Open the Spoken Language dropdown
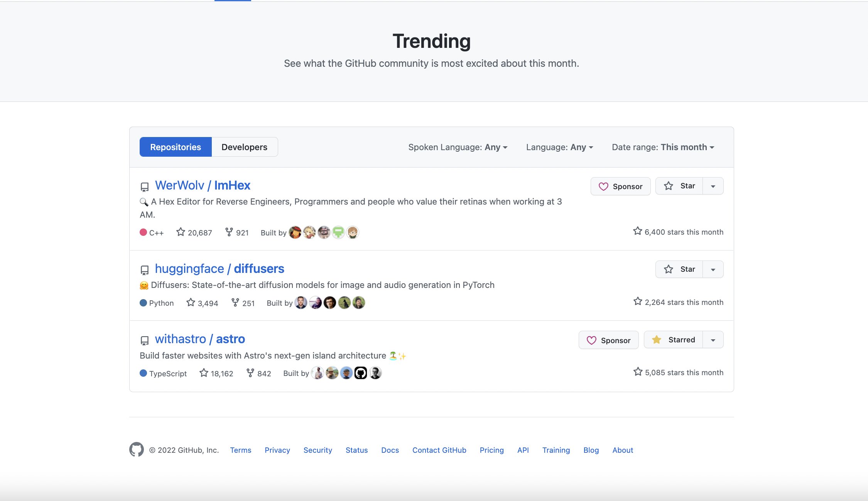The height and width of the screenshot is (501, 868). [458, 147]
